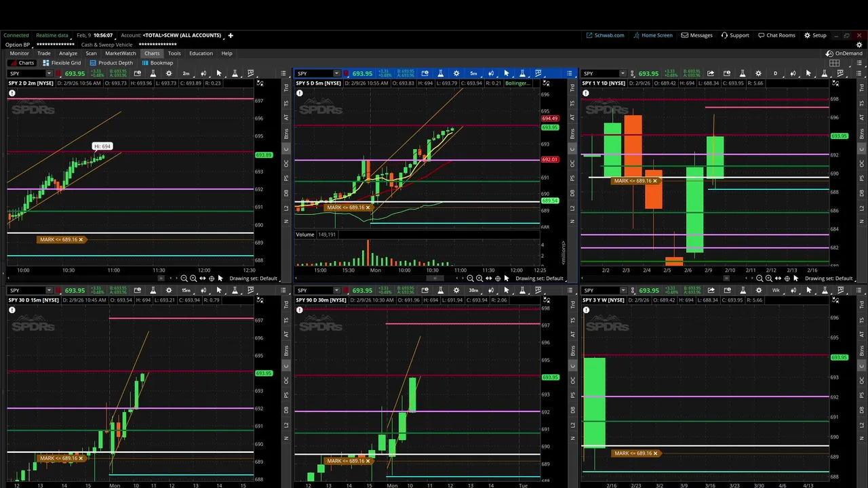Toggle DB side tab beside SPY 90 D 30m chart

(x=573, y=410)
